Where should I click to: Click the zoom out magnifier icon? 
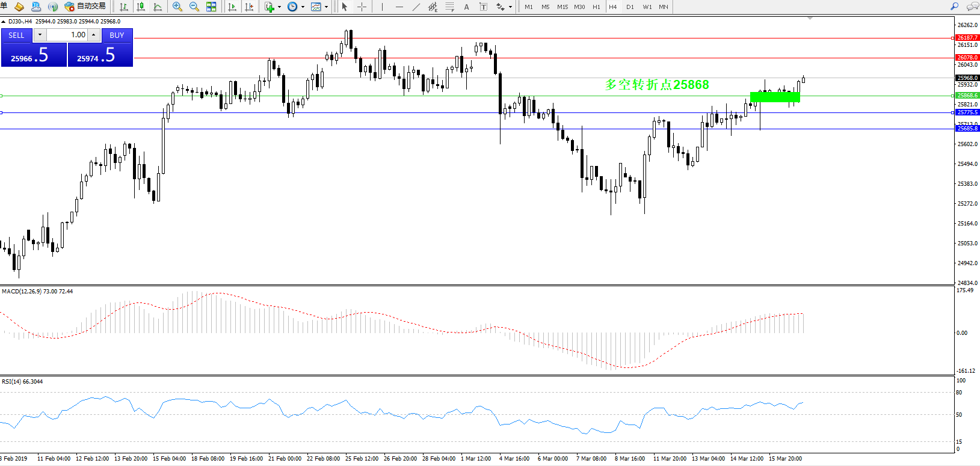pyautogui.click(x=194, y=7)
